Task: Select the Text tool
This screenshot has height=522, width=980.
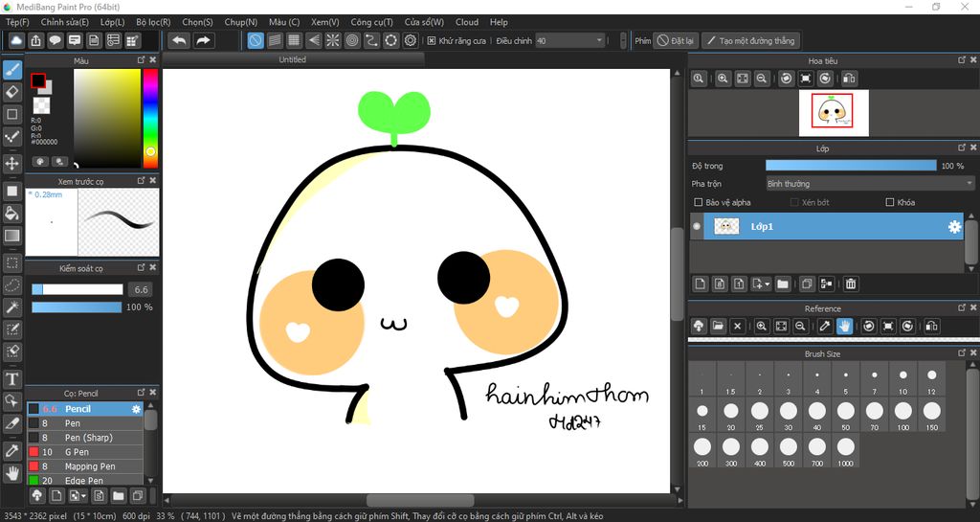Action: [x=11, y=379]
